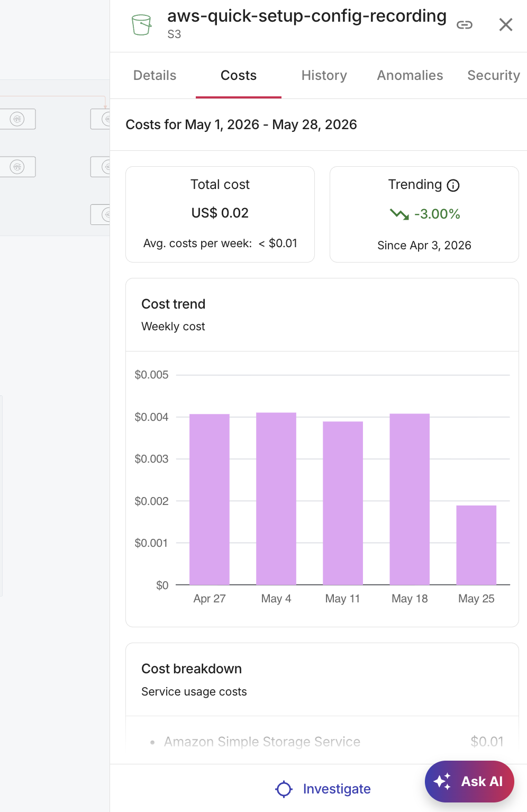Select the May 4 weekly cost bar

[x=276, y=499]
